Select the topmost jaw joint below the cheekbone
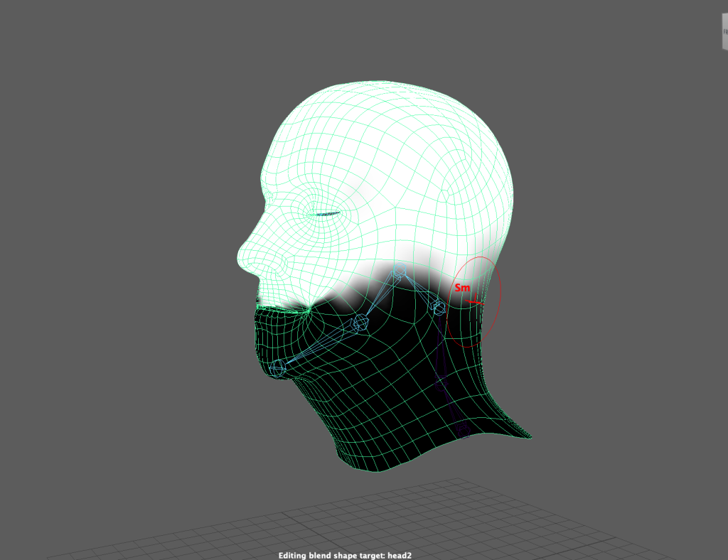Screen dimensions: 728x560 pyautogui.click(x=400, y=269)
